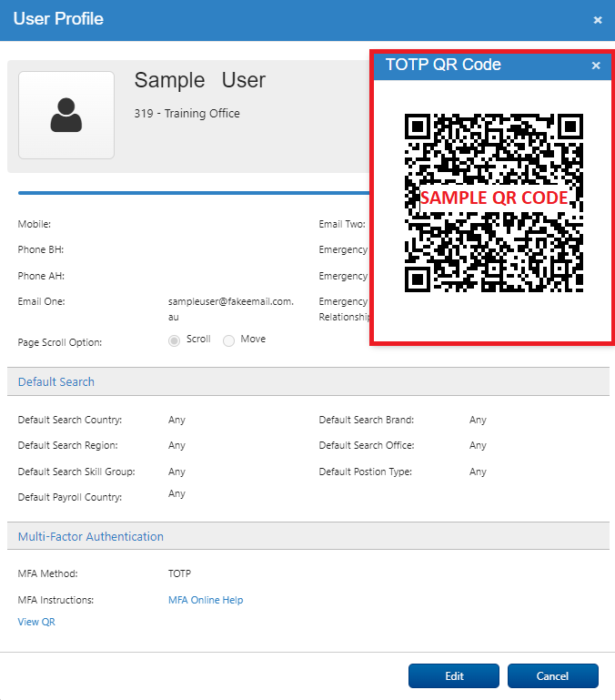Open the MFA Online Help link
Image resolution: width=615 pixels, height=700 pixels.
click(206, 600)
